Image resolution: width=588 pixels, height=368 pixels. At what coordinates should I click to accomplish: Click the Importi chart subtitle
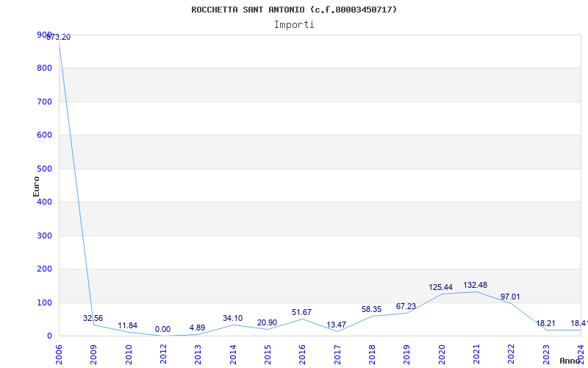[x=294, y=24]
